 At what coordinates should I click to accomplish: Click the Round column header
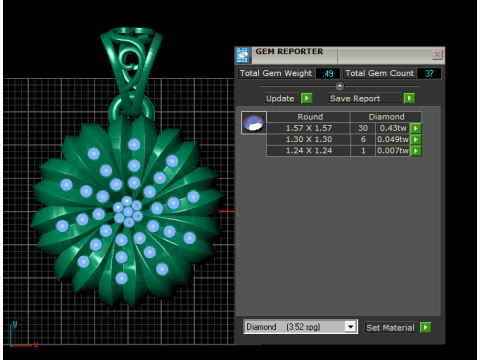point(309,117)
